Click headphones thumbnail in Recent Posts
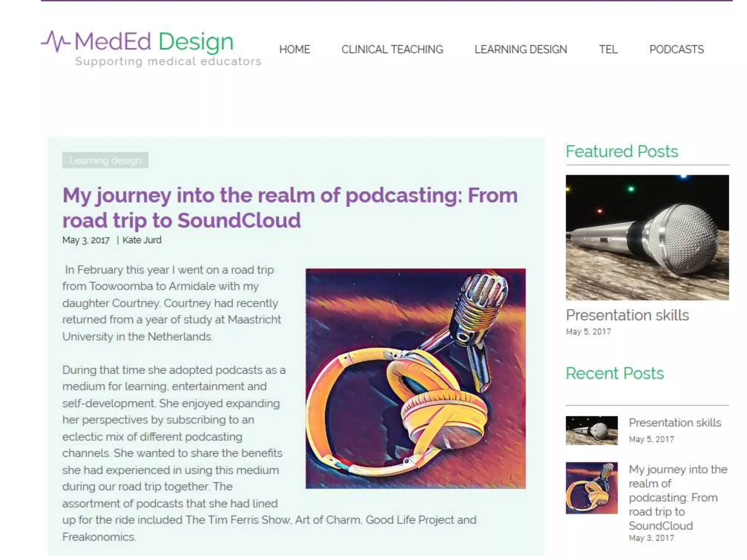Screen dimensions: 747x560 (x=591, y=488)
